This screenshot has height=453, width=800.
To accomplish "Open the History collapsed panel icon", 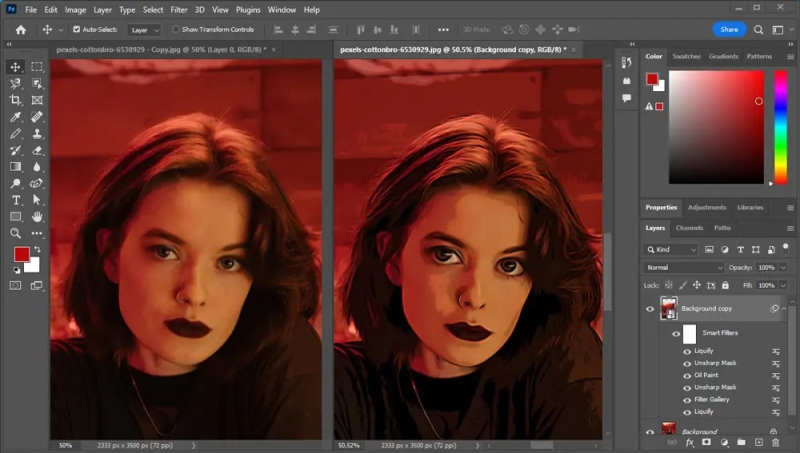I will click(627, 63).
